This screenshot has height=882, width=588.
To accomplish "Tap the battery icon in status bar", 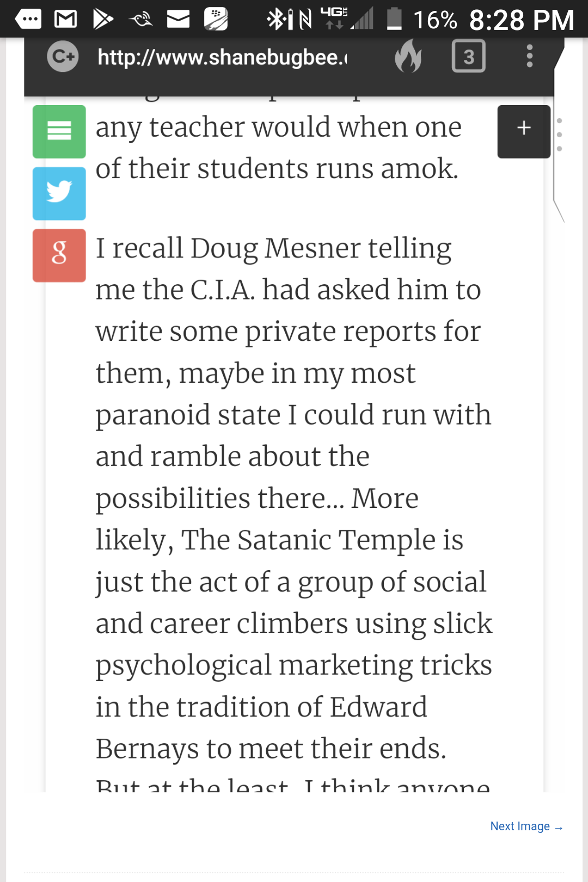I will pyautogui.click(x=394, y=19).
